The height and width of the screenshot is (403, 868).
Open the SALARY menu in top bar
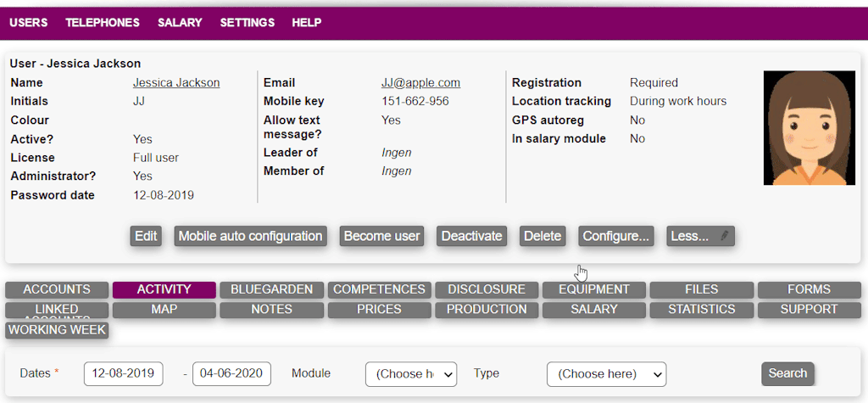(180, 23)
